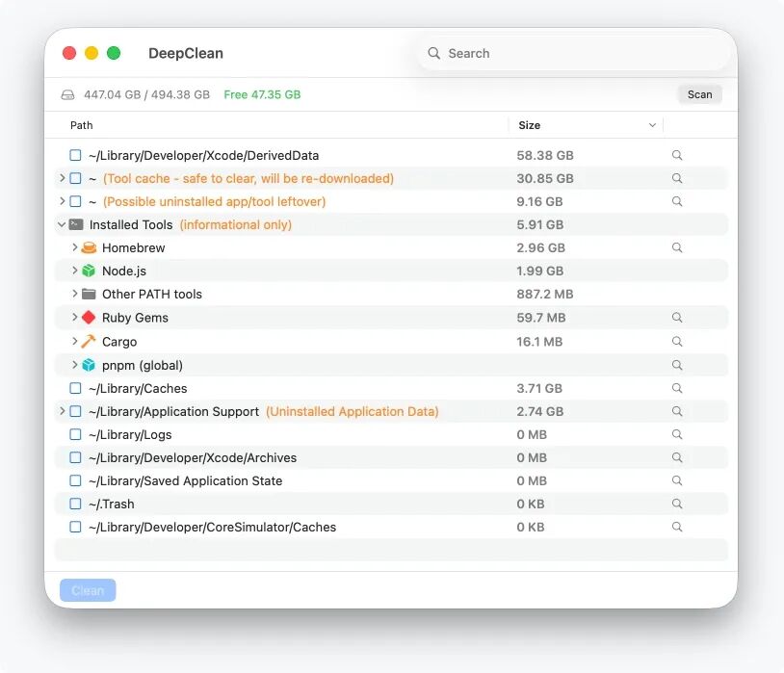Click magnifier icon for ~/.Trash row
The image size is (784, 673).
point(677,504)
